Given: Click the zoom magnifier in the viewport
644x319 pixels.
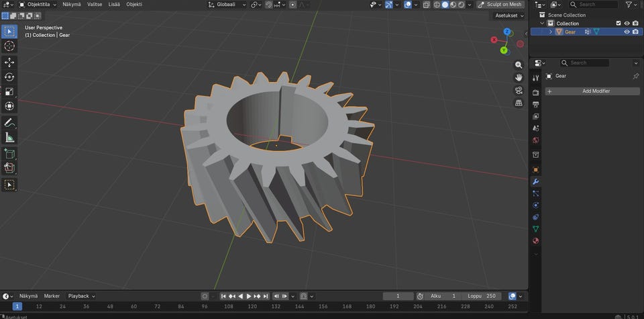Looking at the screenshot, I should click(519, 65).
